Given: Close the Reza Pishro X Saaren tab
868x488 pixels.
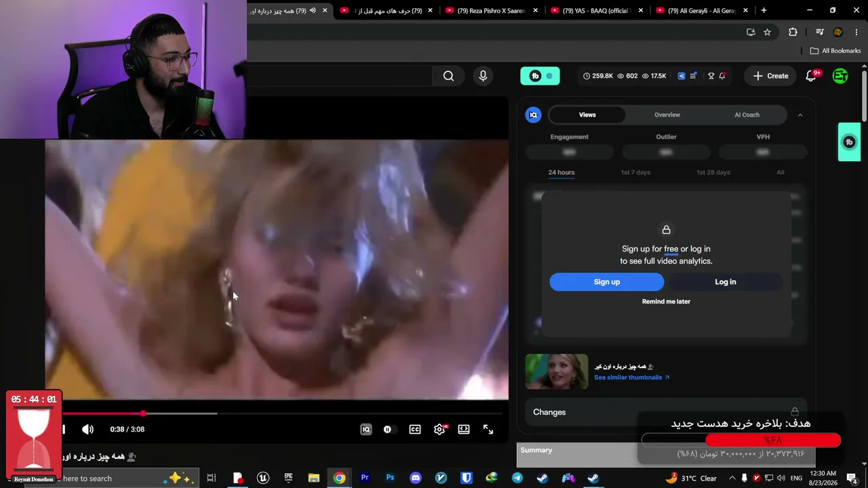Looking at the screenshot, I should 535,11.
